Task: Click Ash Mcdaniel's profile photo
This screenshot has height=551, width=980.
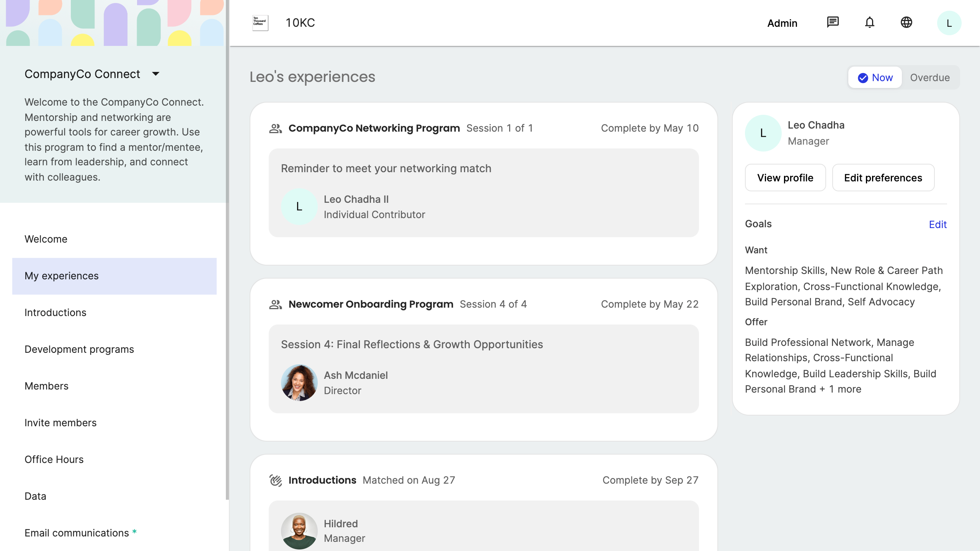Action: coord(299,383)
